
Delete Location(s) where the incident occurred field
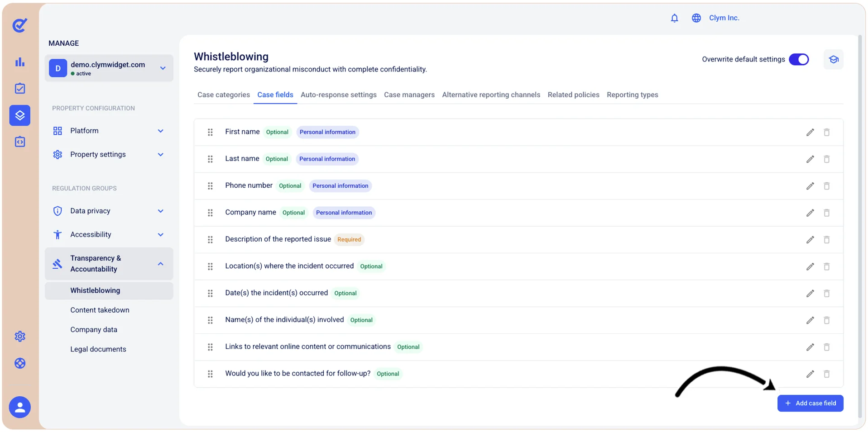point(826,266)
